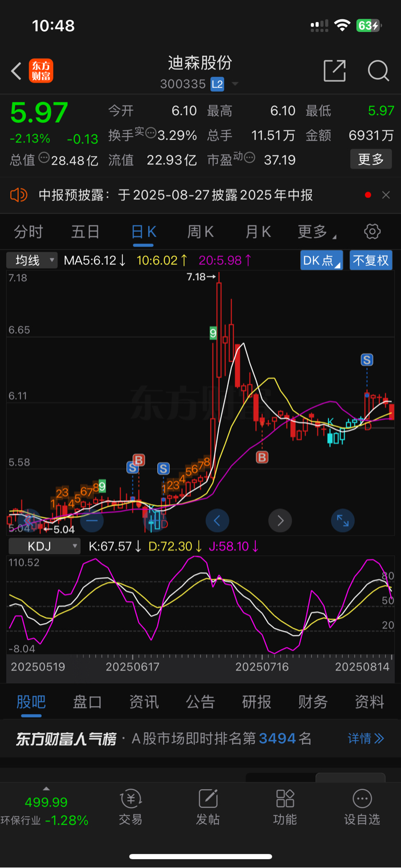Open chart settings gear icon
Viewport: 401px width, 868px height.
(x=372, y=231)
